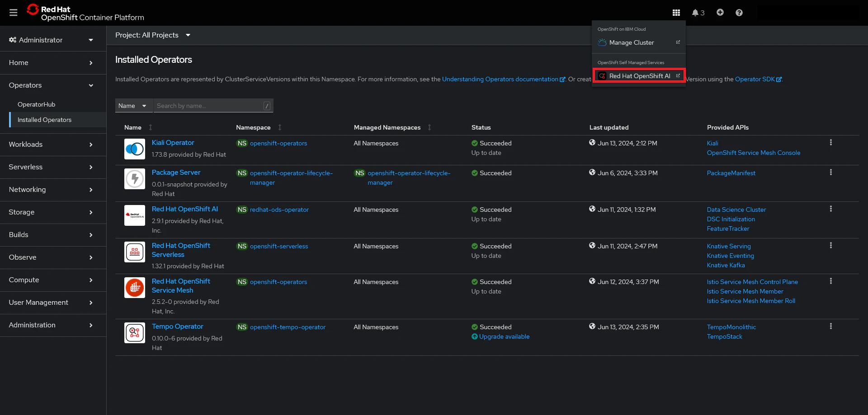Image resolution: width=868 pixels, height=415 pixels.
Task: Select OperatorHub in the sidebar
Action: pos(58,104)
